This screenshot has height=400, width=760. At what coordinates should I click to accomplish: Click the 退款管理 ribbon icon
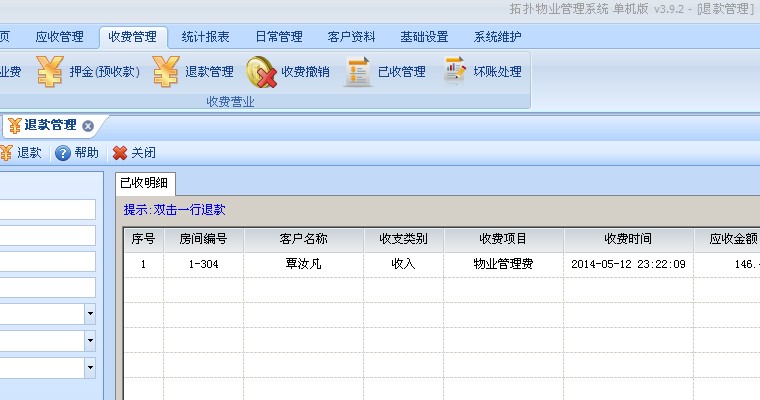pyautogui.click(x=194, y=71)
